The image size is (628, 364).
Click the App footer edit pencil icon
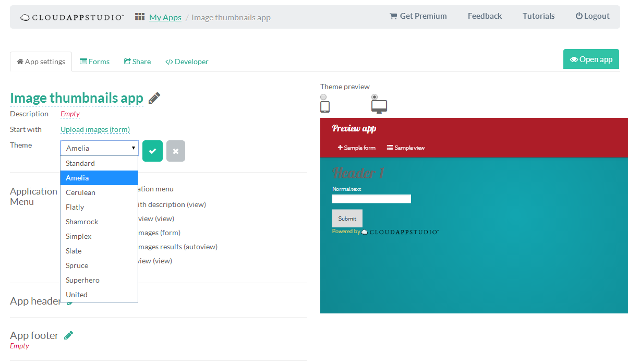pyautogui.click(x=68, y=335)
